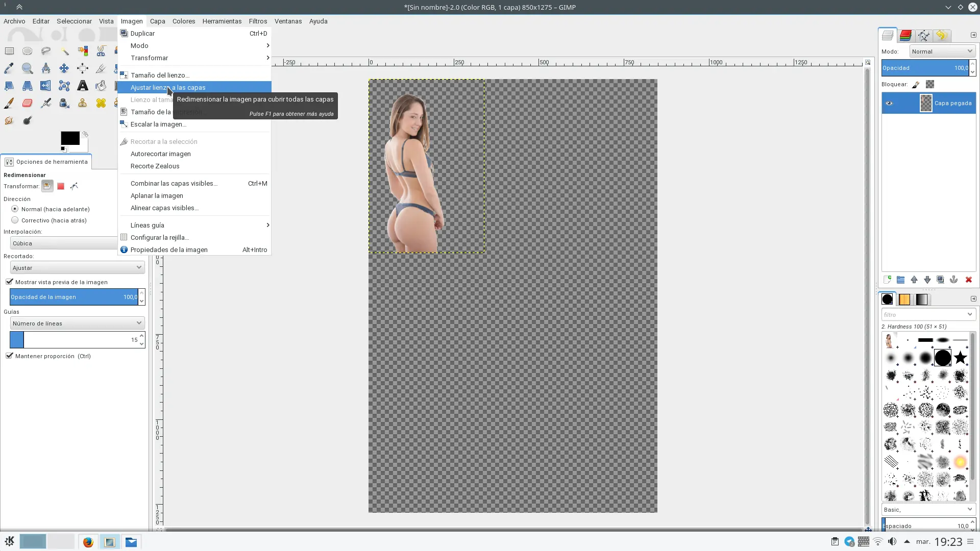Open the Guías Número de líneas dropdown
Screen dimensions: 980x551
77,323
